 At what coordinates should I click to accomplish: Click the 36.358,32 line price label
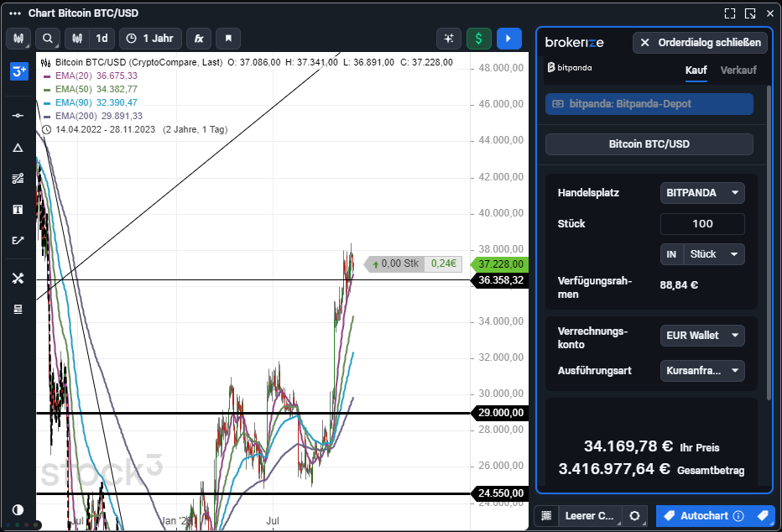pyautogui.click(x=500, y=280)
